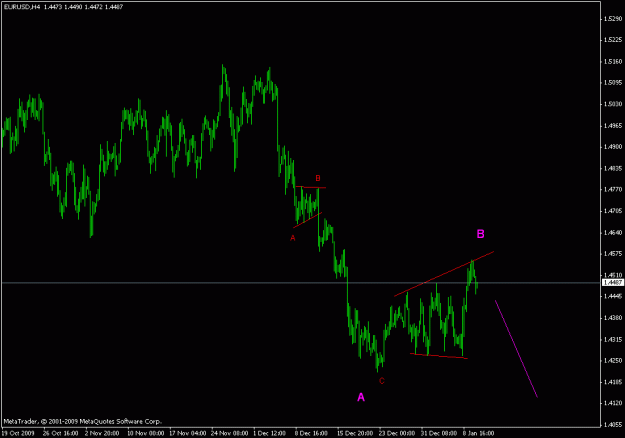Click the small red A label
Image resolution: width=625 pixels, height=438 pixels.
click(293, 238)
